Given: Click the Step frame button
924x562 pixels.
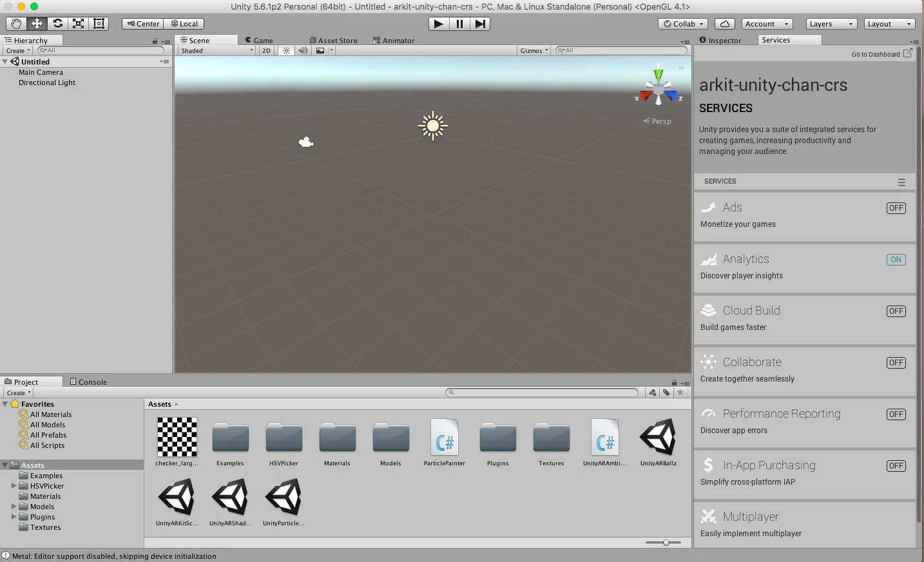Looking at the screenshot, I should 480,24.
